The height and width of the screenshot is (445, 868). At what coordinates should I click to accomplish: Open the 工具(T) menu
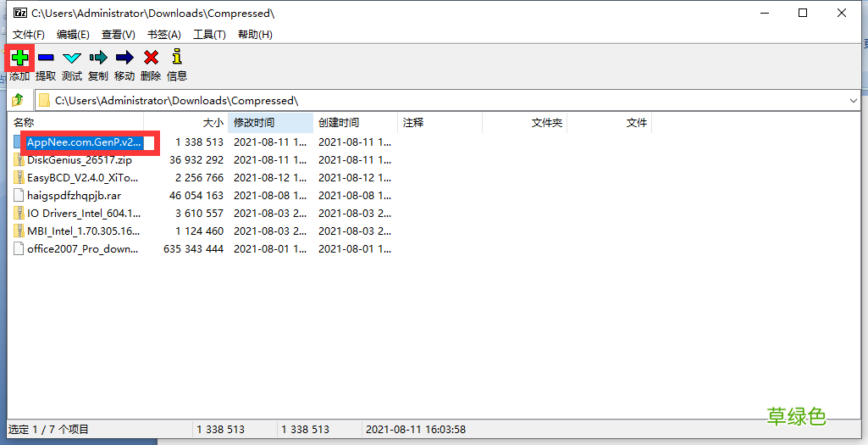[209, 35]
